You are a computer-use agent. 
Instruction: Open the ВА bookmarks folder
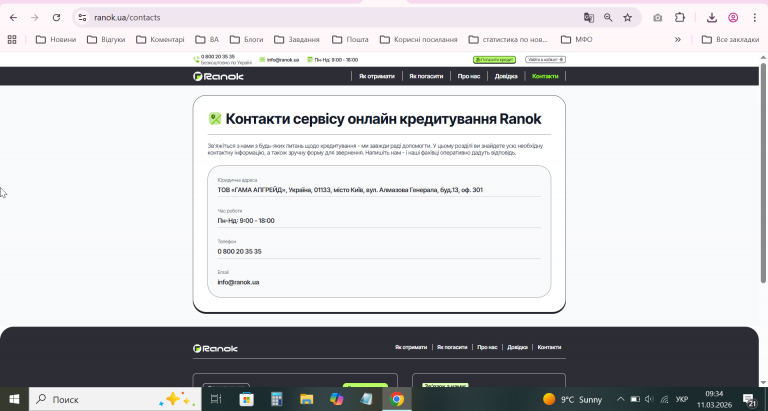(207, 39)
